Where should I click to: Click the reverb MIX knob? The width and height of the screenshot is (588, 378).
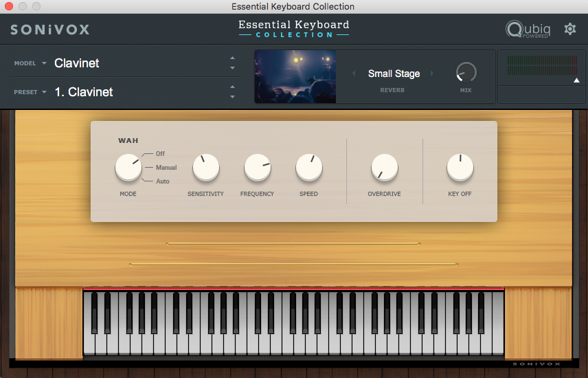(466, 72)
